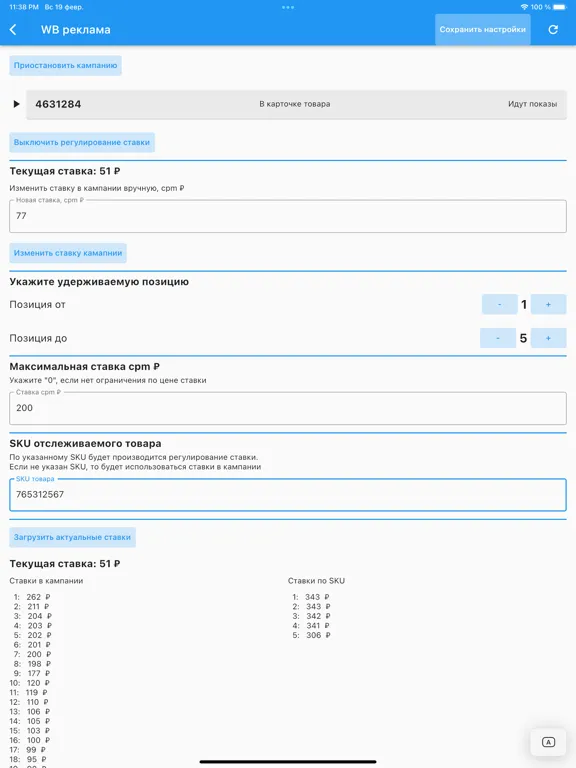
Task: Tap the keyboard icon button
Action: click(x=548, y=743)
